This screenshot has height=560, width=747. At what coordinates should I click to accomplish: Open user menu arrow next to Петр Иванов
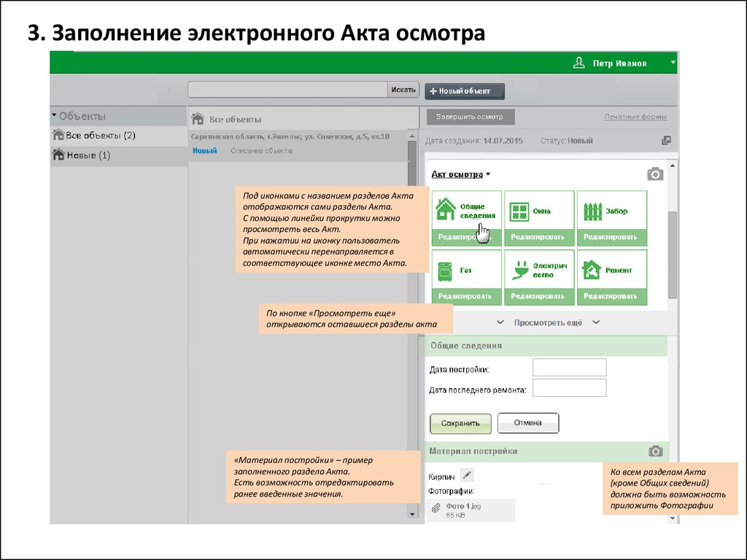coord(673,63)
